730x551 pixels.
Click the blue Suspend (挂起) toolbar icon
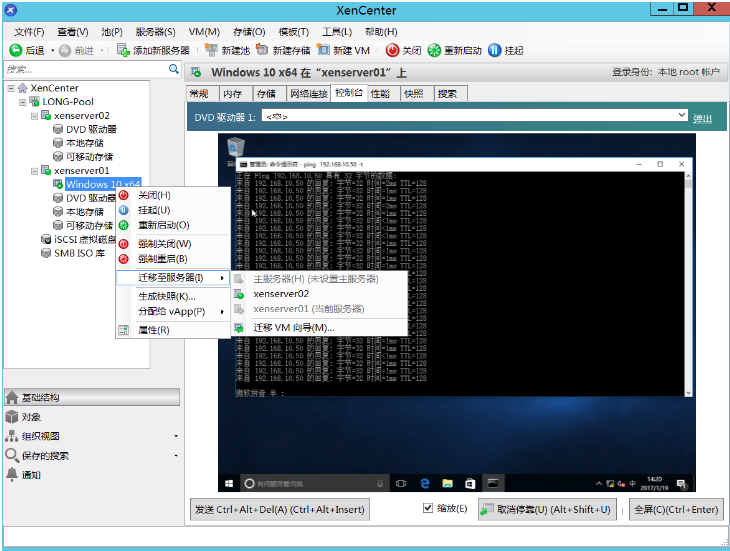(x=494, y=50)
